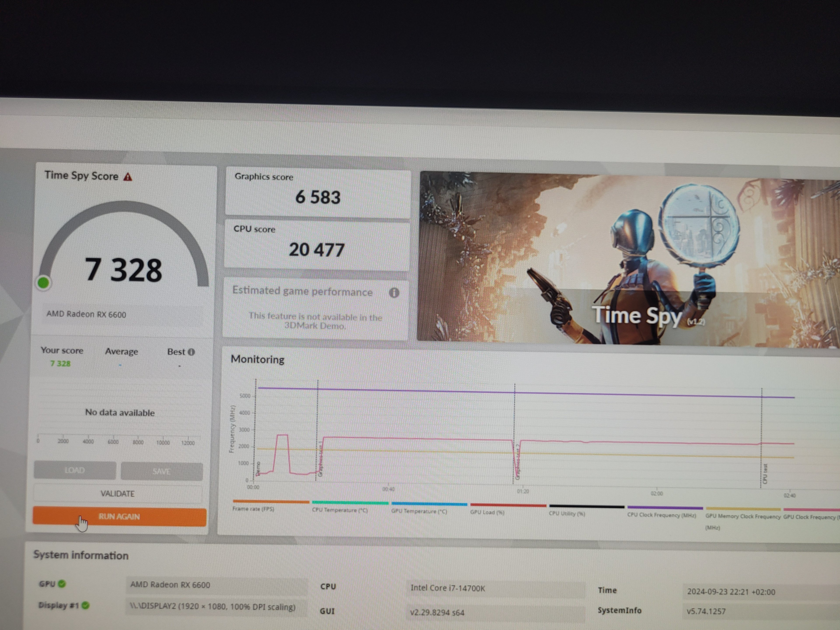Click the GUI version v2.29.8294 s64
The width and height of the screenshot is (840, 630).
coord(437,612)
